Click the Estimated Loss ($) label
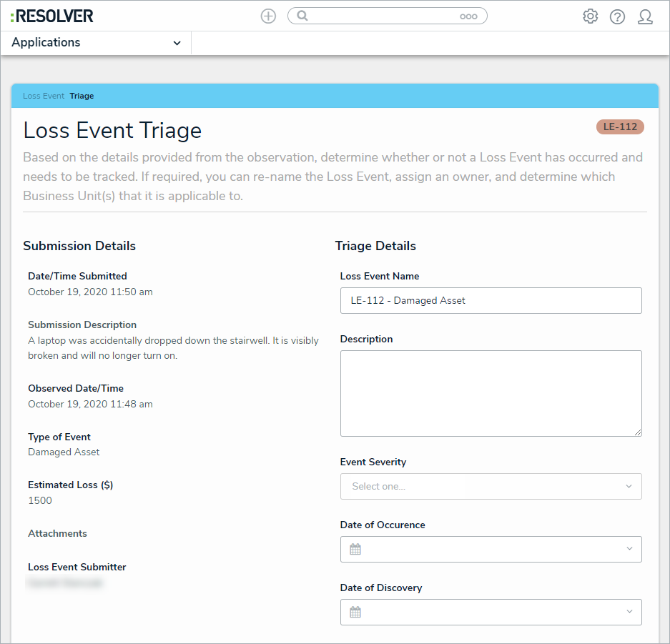 click(71, 485)
